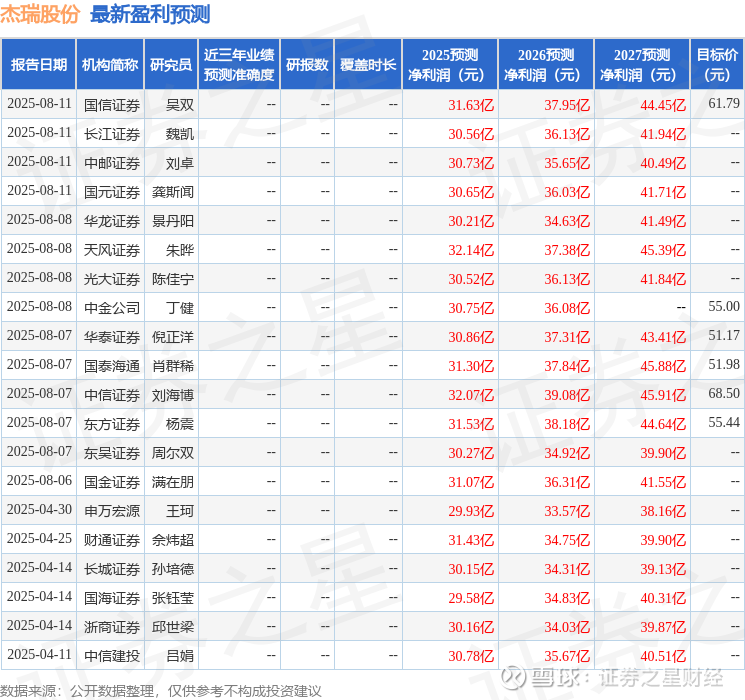Select the 中金公司 cell
Image resolution: width=745 pixels, height=700 pixels.
112,308
